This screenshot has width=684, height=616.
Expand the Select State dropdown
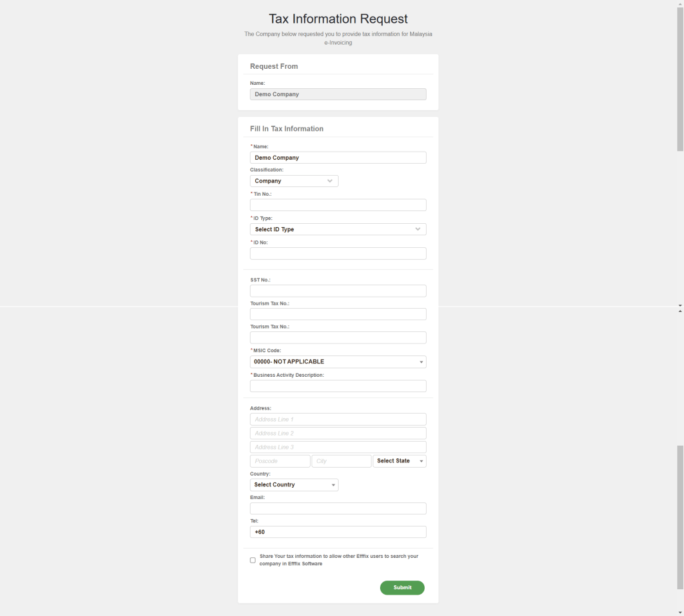coord(399,461)
